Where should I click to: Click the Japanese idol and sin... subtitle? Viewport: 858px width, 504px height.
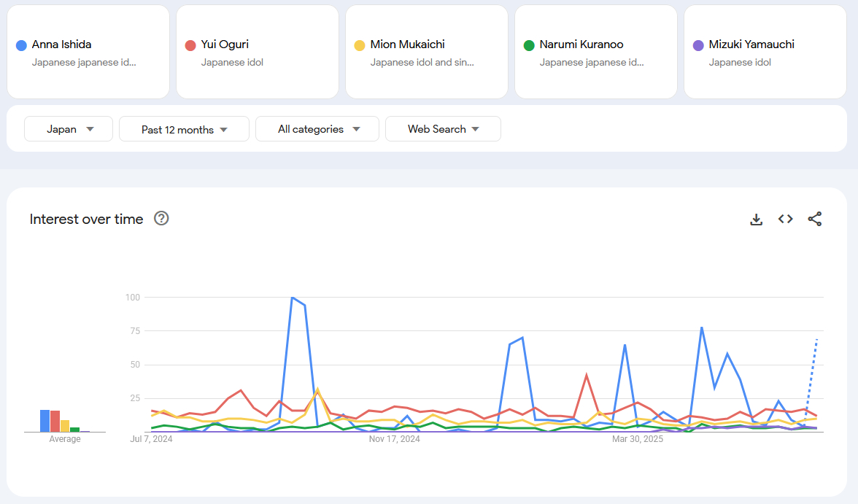422,63
